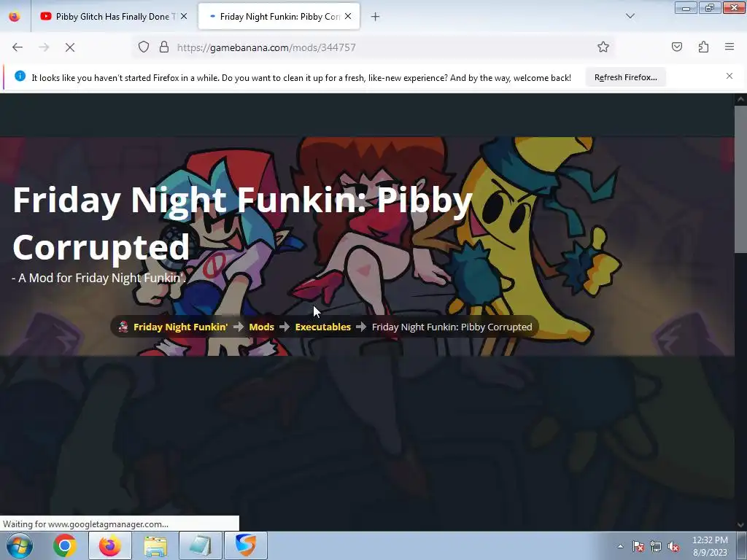The width and height of the screenshot is (747, 560).
Task: Click the page vertical scrollbar thumb
Action: [740, 180]
